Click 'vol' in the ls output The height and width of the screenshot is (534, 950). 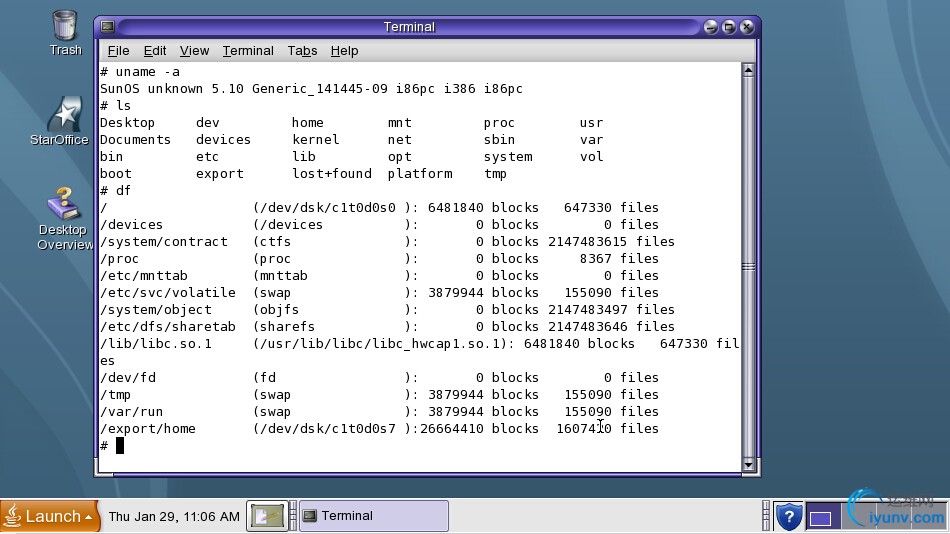tap(591, 156)
